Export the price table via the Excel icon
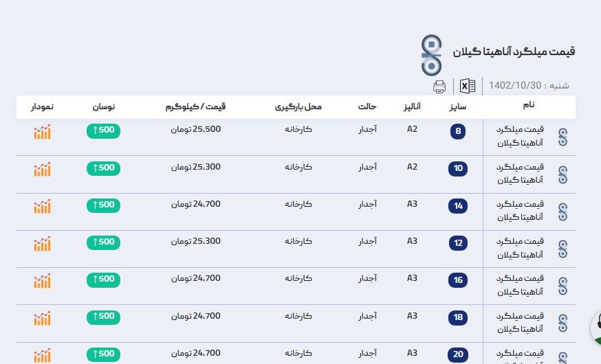This screenshot has height=364, width=601. 468,87
